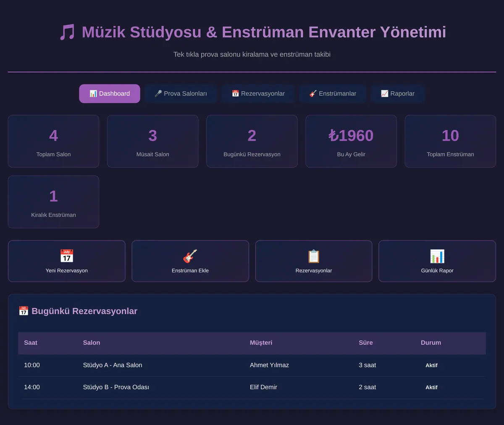Click the music note icon in title

[67, 32]
